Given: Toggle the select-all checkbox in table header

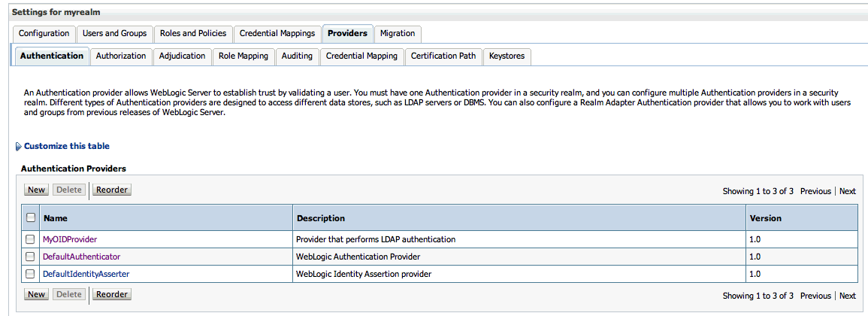Looking at the screenshot, I should 31,218.
